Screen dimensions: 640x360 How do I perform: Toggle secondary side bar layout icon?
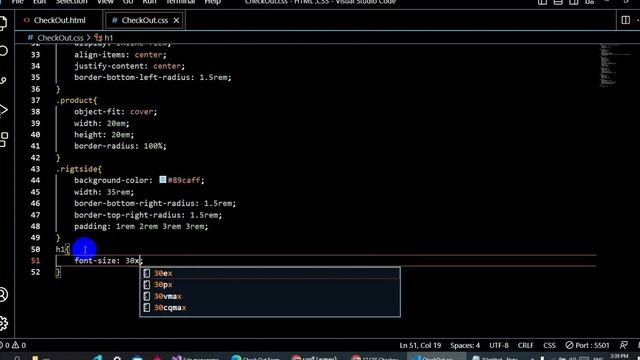573,2
